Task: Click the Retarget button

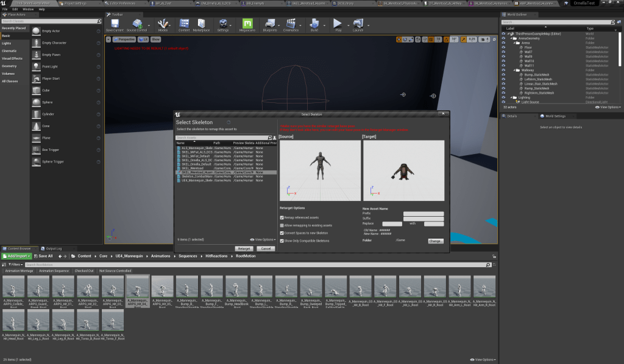Action: pos(244,248)
